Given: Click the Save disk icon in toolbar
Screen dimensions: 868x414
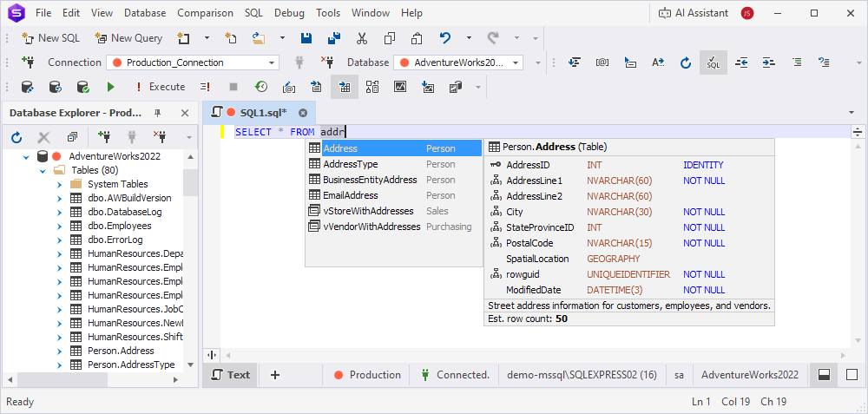Looking at the screenshot, I should (306, 38).
